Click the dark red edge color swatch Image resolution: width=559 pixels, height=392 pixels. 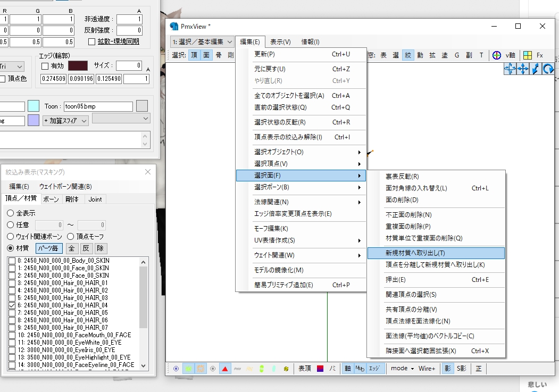click(78, 66)
